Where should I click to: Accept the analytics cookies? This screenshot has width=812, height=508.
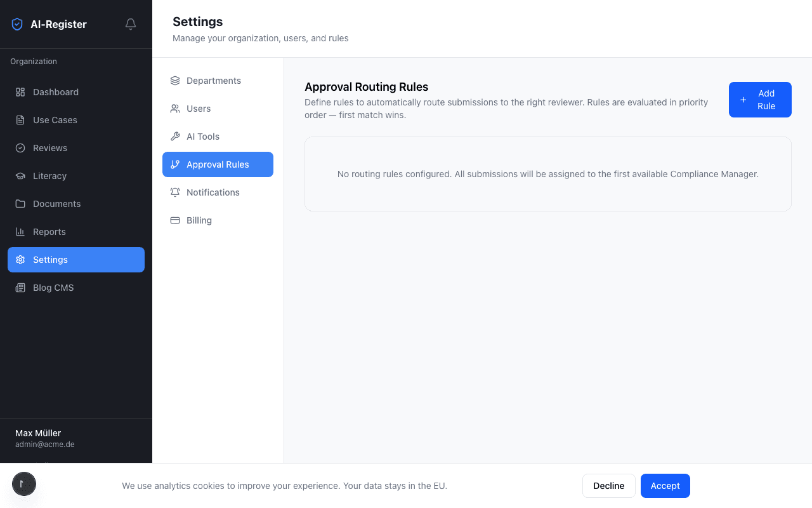665,486
